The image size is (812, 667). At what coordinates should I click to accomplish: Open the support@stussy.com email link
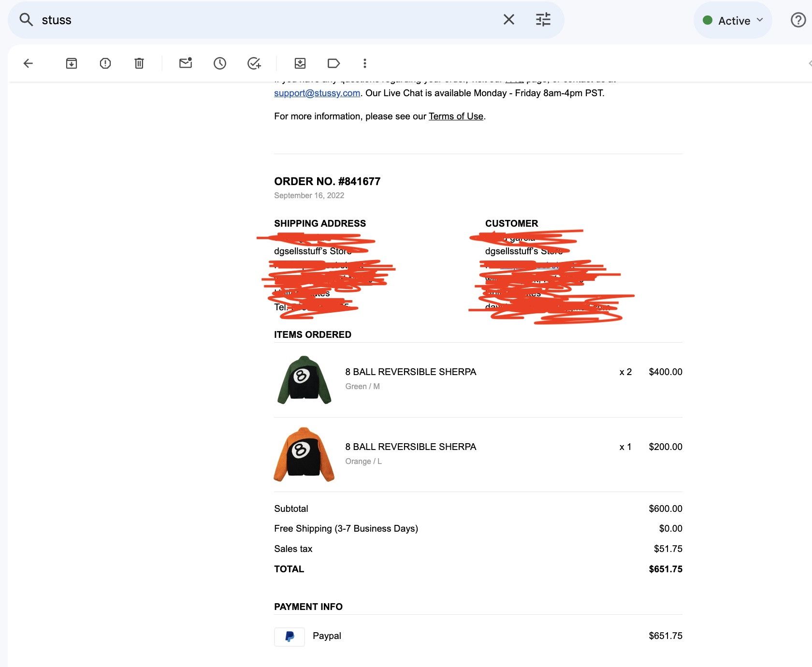pyautogui.click(x=317, y=93)
